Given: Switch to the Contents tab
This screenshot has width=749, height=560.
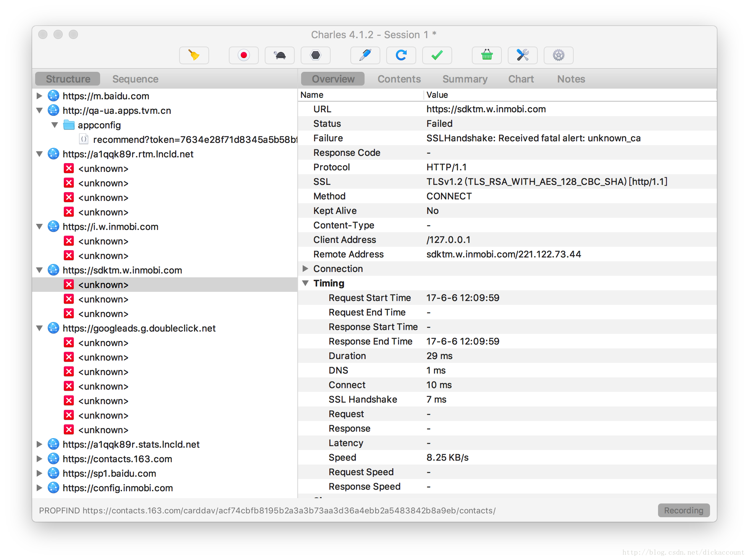Looking at the screenshot, I should (x=398, y=79).
